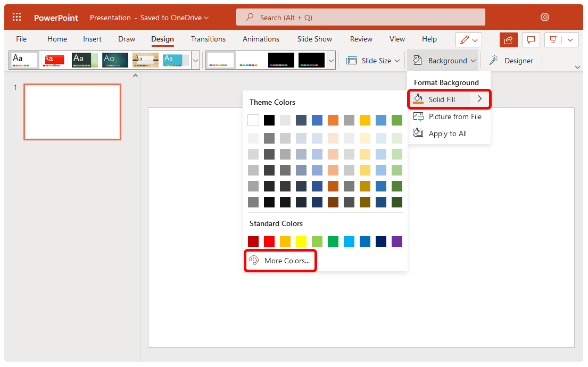Image resolution: width=588 pixels, height=367 pixels.
Task: Select Picture from File menu entry
Action: (455, 116)
